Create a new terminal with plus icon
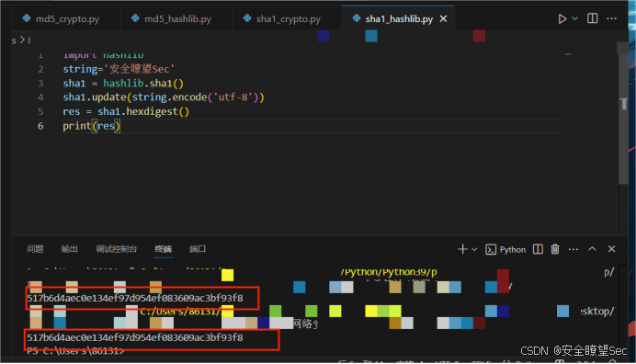Screen dimensions: 636x364 click(462, 249)
